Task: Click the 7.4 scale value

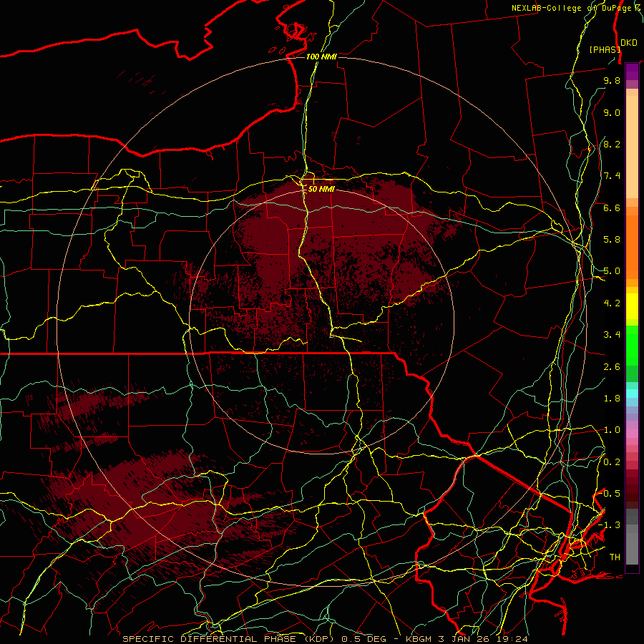Action: pyautogui.click(x=612, y=176)
